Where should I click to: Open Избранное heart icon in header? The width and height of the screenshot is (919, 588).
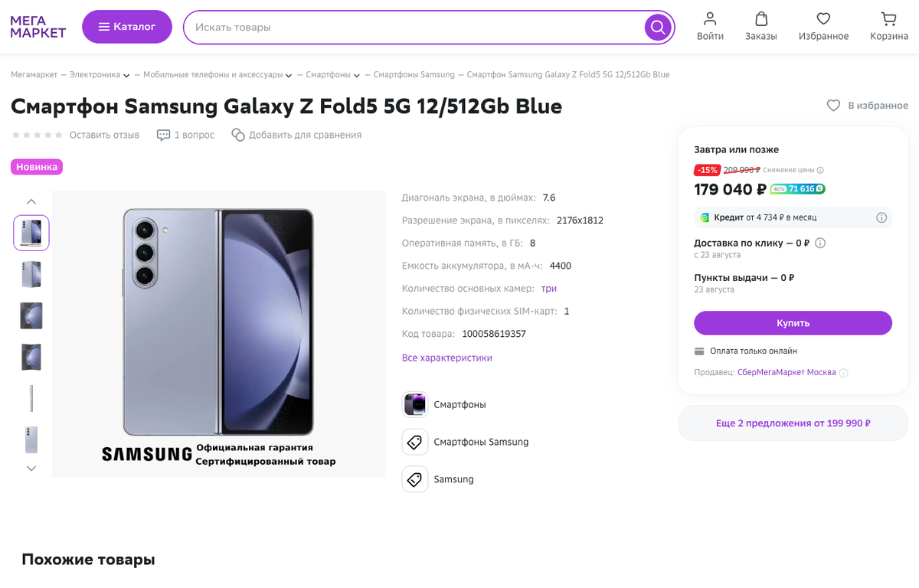[x=823, y=18]
